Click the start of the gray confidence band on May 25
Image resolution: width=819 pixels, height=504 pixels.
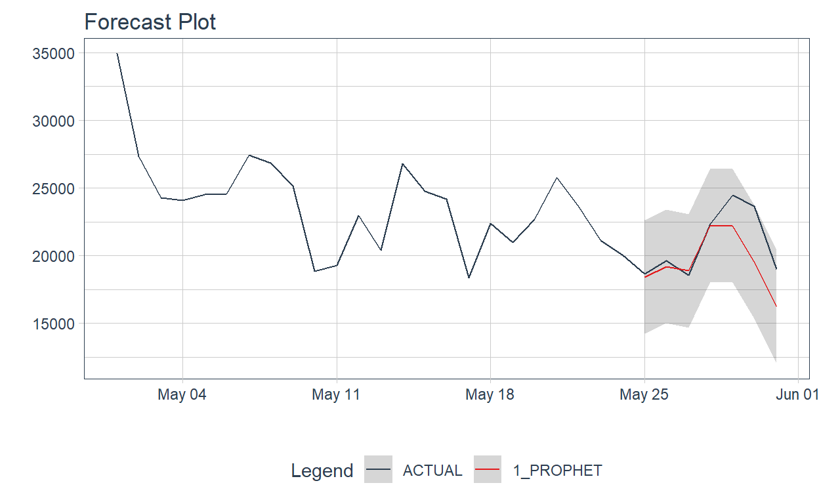[x=645, y=277]
